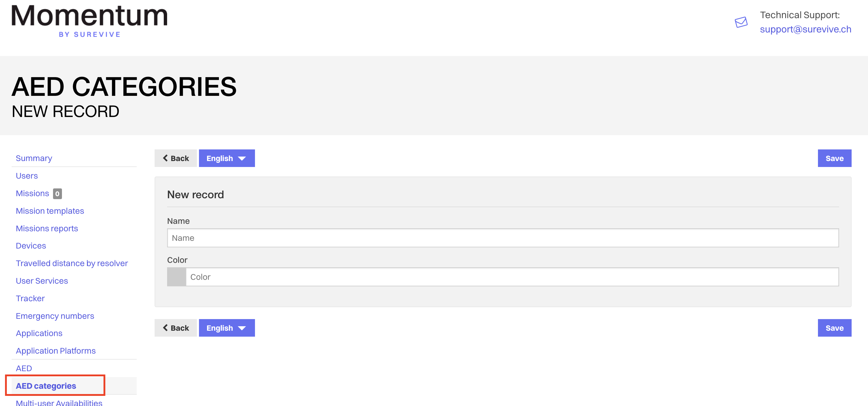Viewport: 868px width, 406px height.
Task: Switch to the AED section
Action: pyautogui.click(x=24, y=368)
